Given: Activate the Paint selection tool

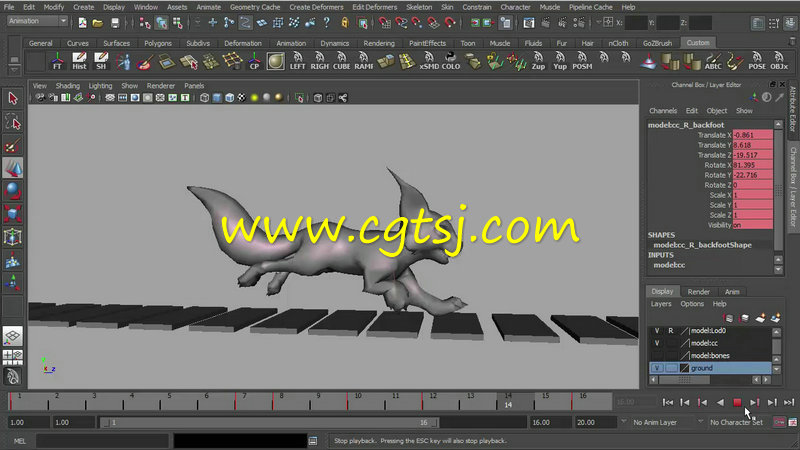Looking at the screenshot, I should (x=13, y=146).
